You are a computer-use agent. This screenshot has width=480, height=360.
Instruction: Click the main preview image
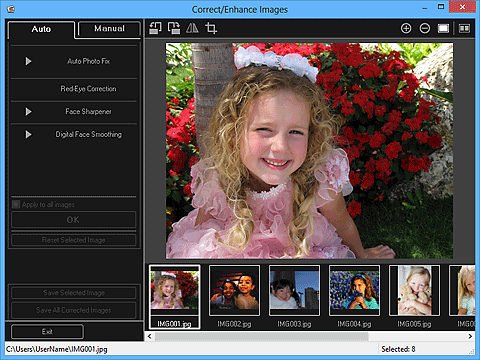[x=309, y=151]
